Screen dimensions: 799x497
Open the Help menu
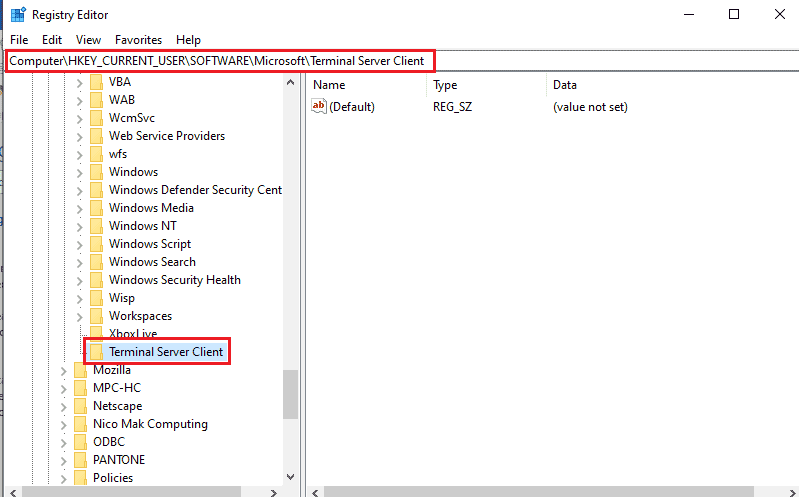coord(188,40)
